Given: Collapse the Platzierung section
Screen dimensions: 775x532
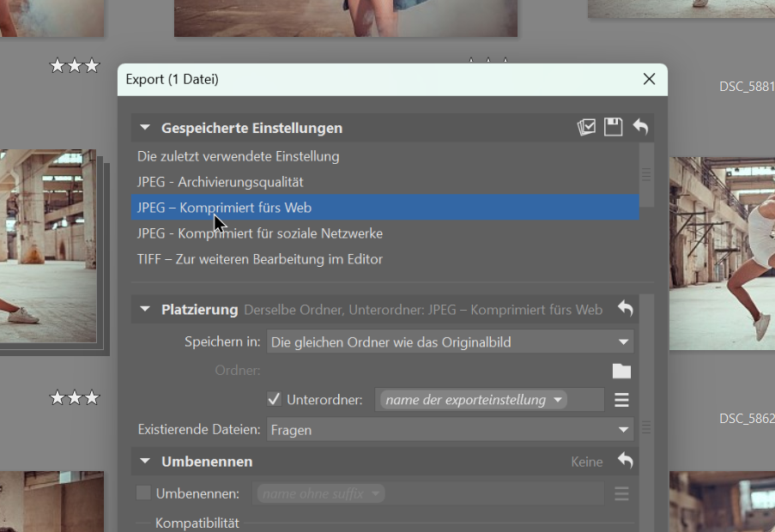Looking at the screenshot, I should (145, 309).
